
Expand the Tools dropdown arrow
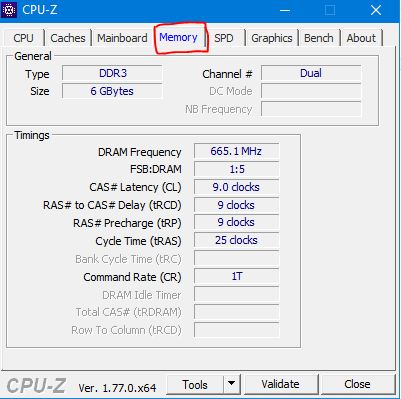pyautogui.click(x=232, y=385)
